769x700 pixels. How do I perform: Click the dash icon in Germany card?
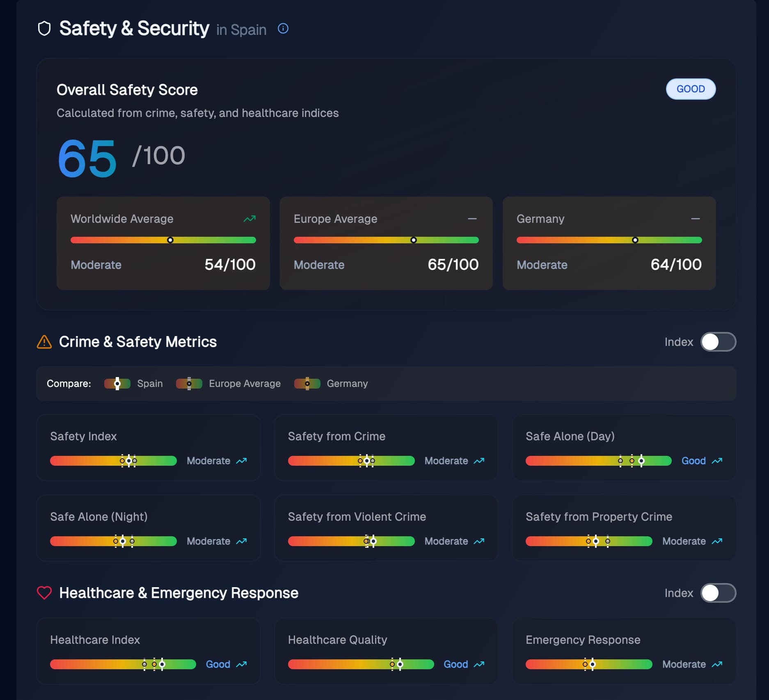point(695,219)
